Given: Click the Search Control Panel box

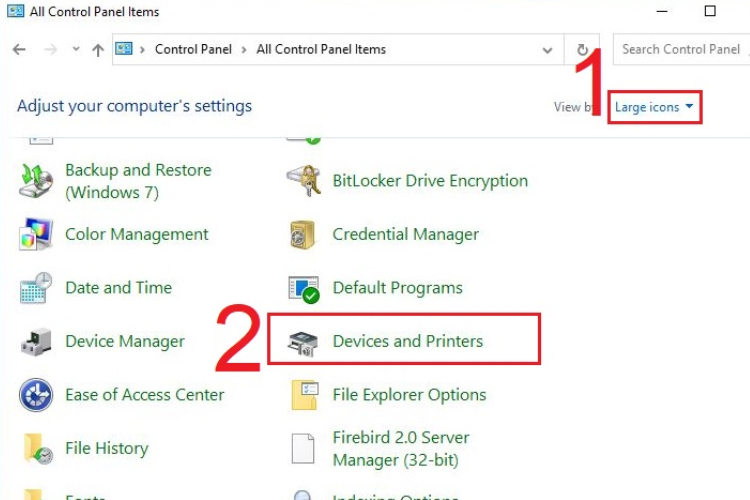Looking at the screenshot, I should pos(680,49).
